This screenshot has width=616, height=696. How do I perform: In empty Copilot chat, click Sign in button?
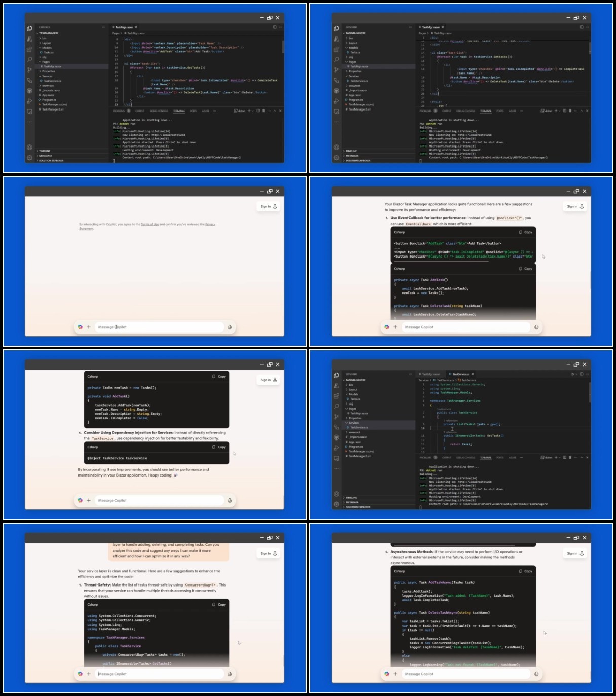(268, 206)
